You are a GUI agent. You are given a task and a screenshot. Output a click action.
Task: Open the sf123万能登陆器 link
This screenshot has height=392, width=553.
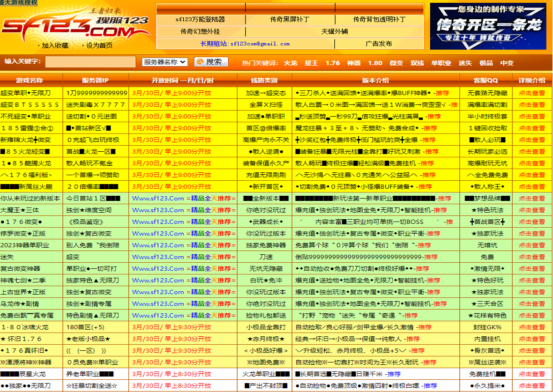click(x=200, y=20)
